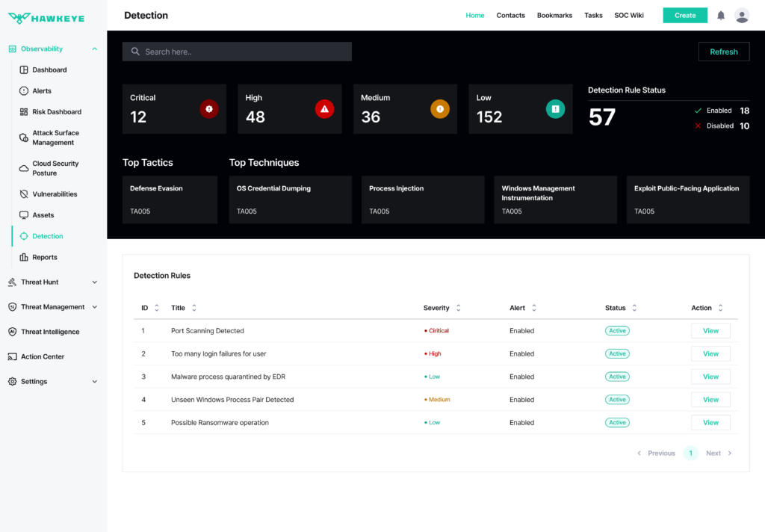This screenshot has width=765, height=532.
Task: Switch to the Bookmarks menu item
Action: click(x=554, y=16)
